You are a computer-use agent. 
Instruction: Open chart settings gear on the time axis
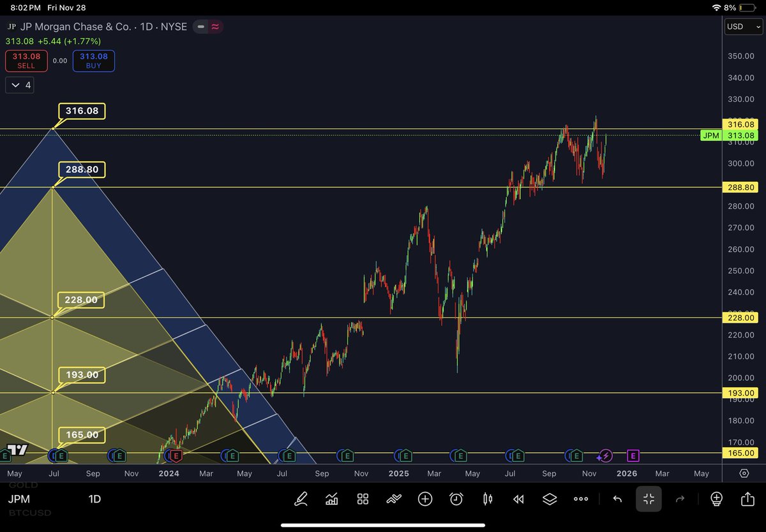coord(744,473)
